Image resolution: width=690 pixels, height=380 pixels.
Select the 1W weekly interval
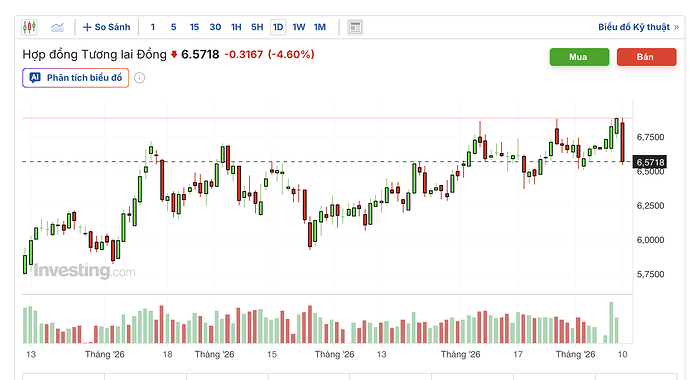[299, 27]
